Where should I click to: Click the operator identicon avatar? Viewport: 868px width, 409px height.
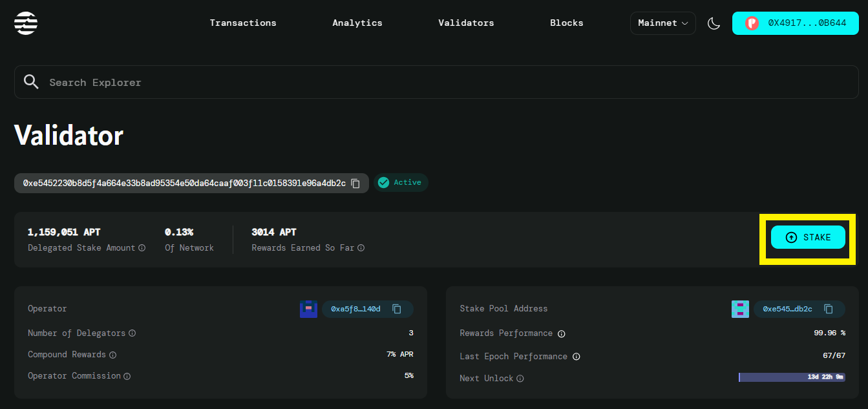pyautogui.click(x=308, y=309)
